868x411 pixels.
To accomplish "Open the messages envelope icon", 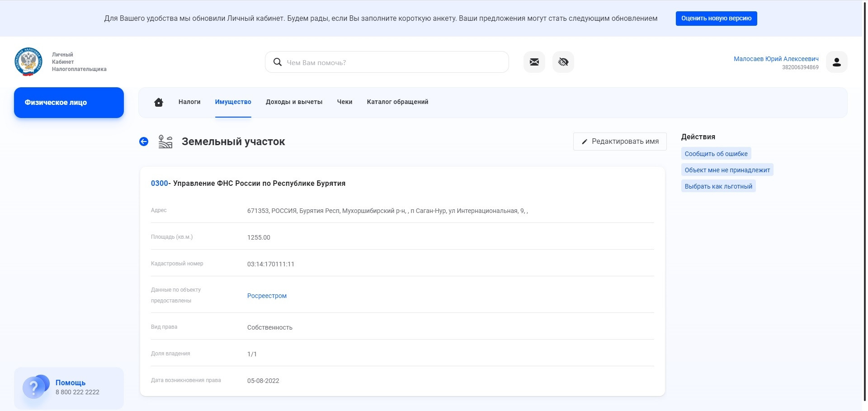I will (x=534, y=62).
